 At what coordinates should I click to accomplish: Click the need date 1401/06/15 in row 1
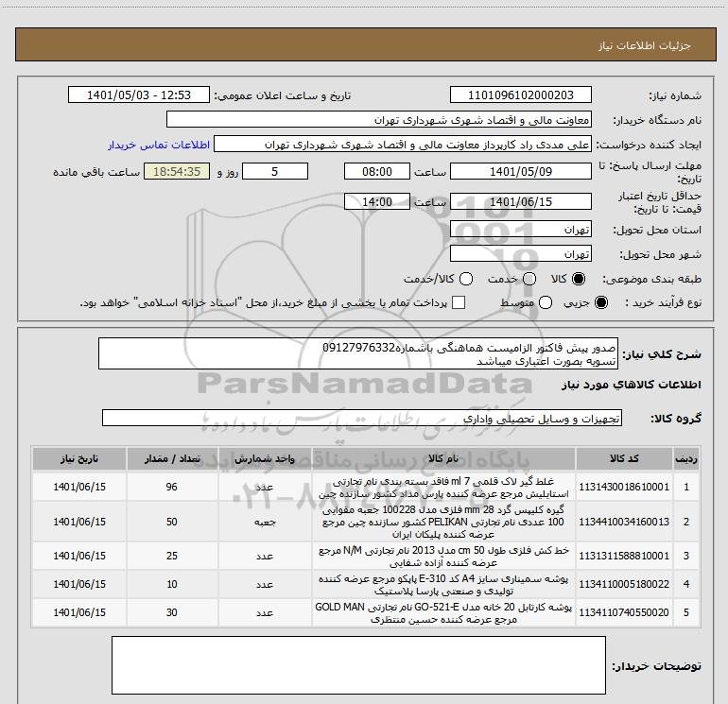79,487
